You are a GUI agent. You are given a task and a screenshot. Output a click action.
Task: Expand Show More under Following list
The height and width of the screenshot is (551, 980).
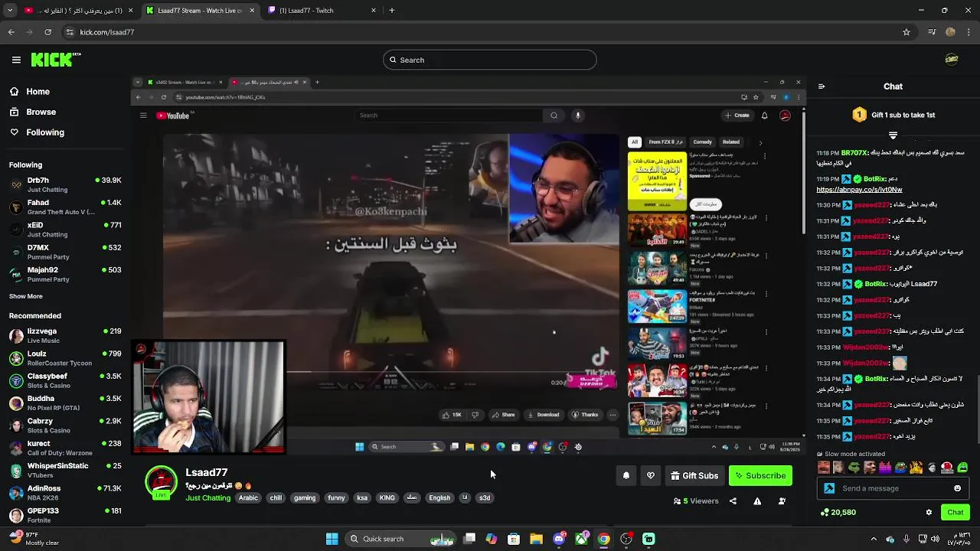pos(26,296)
